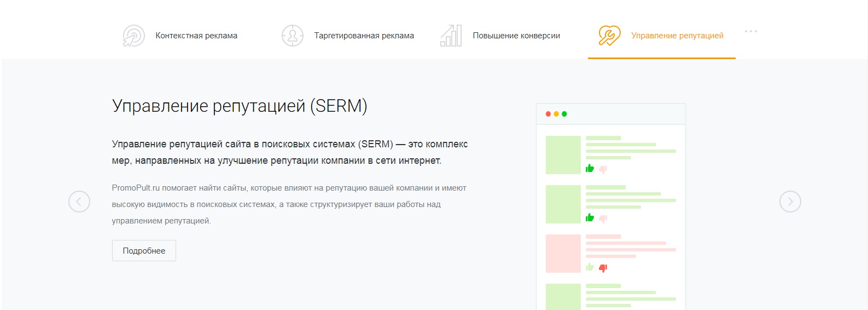Open the three-dots more services menu
868x310 pixels.
click(x=750, y=31)
